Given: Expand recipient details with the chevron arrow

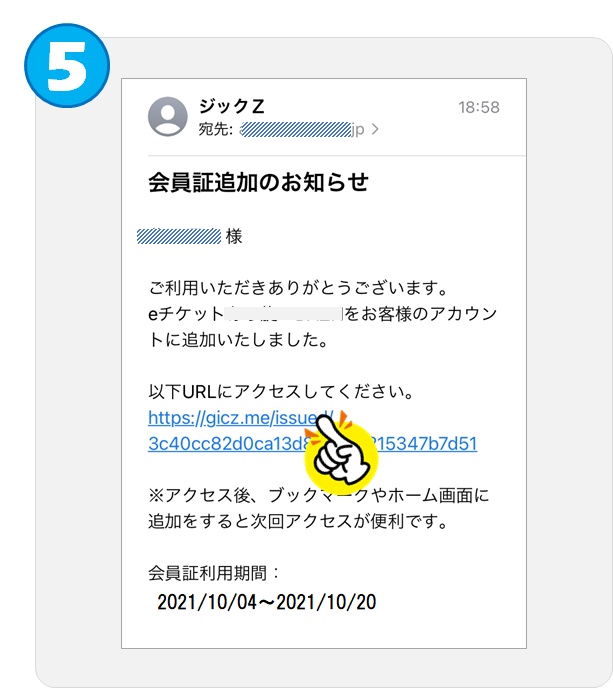Looking at the screenshot, I should (x=375, y=129).
